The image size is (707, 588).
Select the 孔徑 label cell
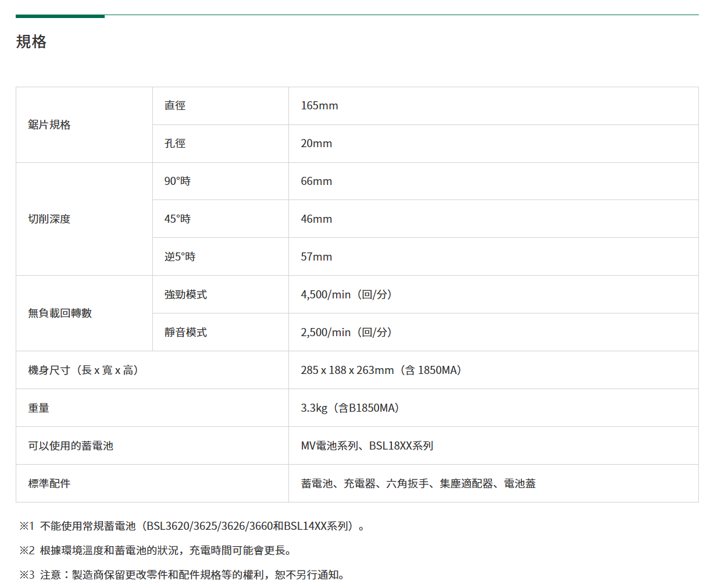point(175,144)
